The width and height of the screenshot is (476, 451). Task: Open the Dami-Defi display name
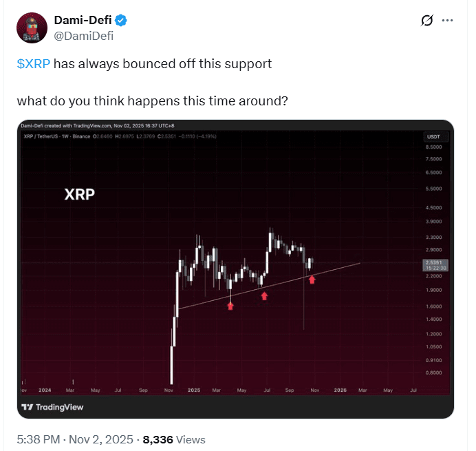tap(83, 20)
